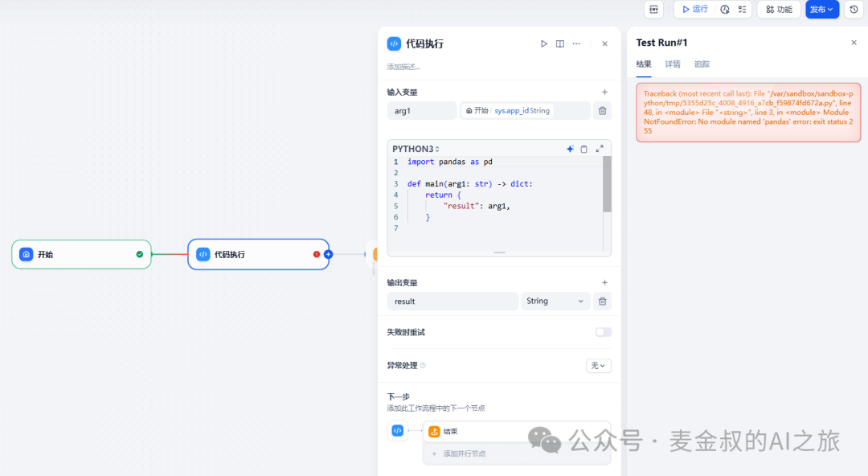This screenshot has height=476, width=868.
Task: Open run history clock icon next to 运行
Action: coord(725,10)
